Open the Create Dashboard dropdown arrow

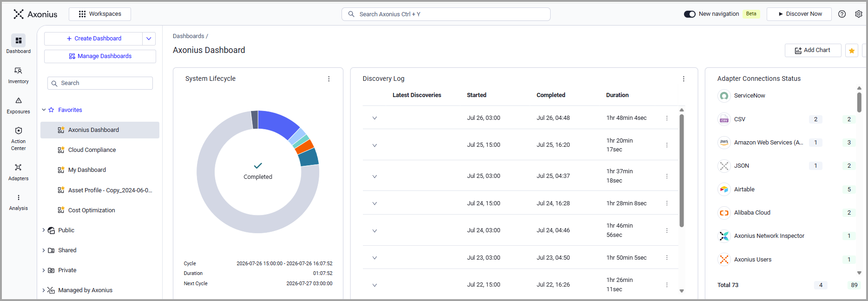(149, 39)
